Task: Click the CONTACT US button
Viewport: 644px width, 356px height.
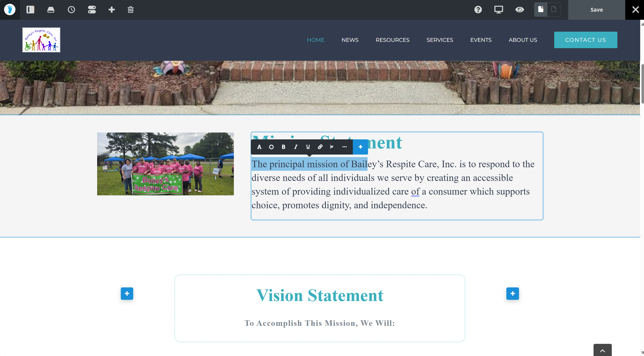Action: (585, 40)
